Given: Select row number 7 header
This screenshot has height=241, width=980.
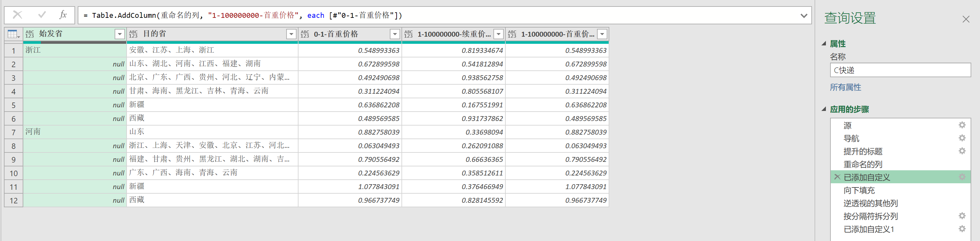Looking at the screenshot, I should click(x=14, y=132).
